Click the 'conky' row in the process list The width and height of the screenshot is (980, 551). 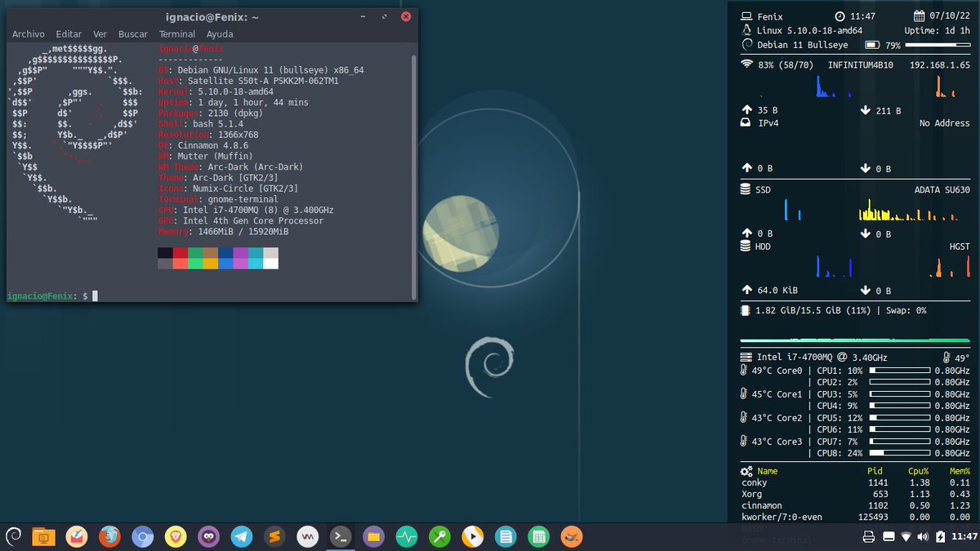tap(855, 483)
